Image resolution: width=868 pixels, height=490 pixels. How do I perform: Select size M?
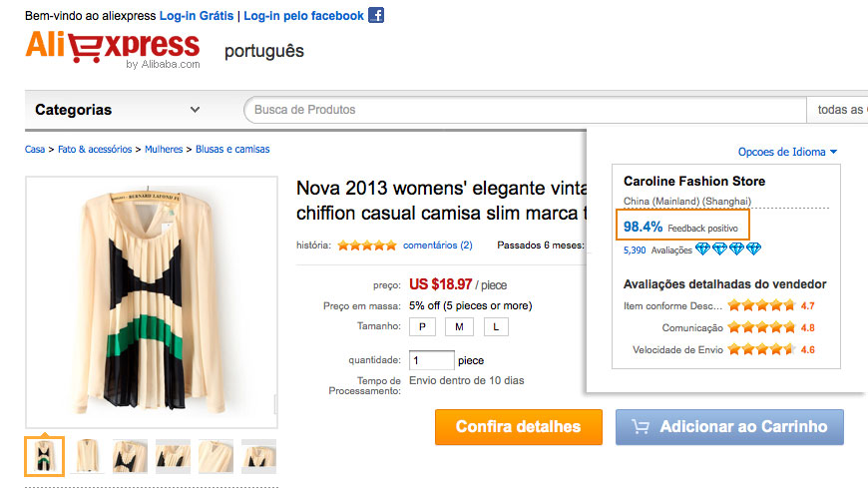pyautogui.click(x=459, y=327)
